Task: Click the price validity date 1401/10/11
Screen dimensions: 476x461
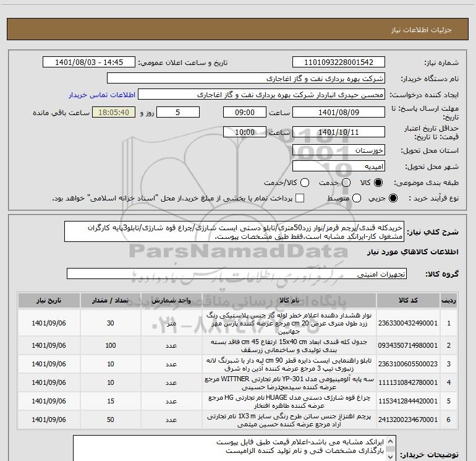Action: pyautogui.click(x=339, y=132)
